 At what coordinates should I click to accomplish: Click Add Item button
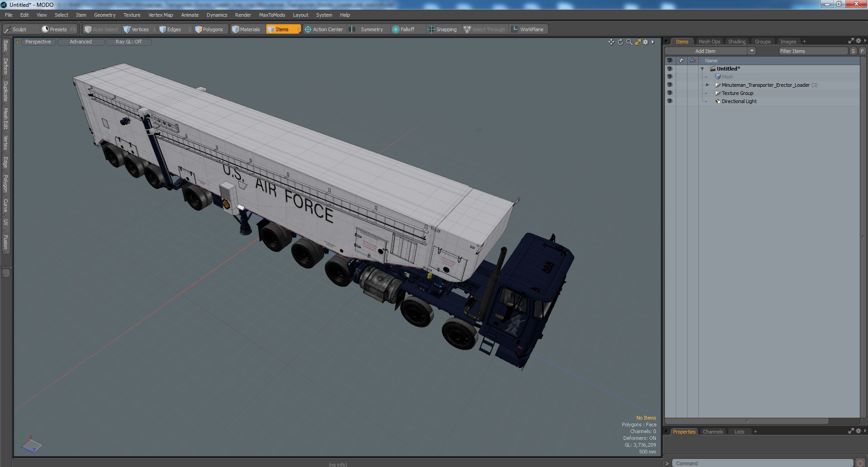click(x=705, y=51)
